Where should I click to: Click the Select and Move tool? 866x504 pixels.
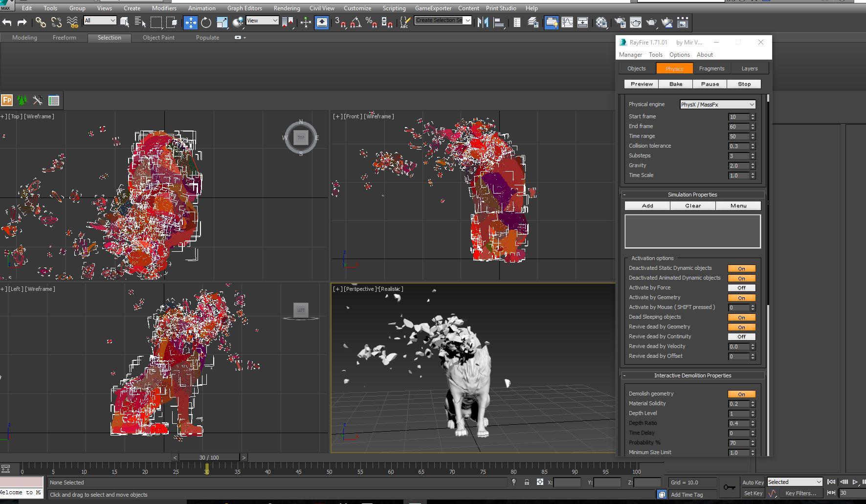tap(190, 22)
